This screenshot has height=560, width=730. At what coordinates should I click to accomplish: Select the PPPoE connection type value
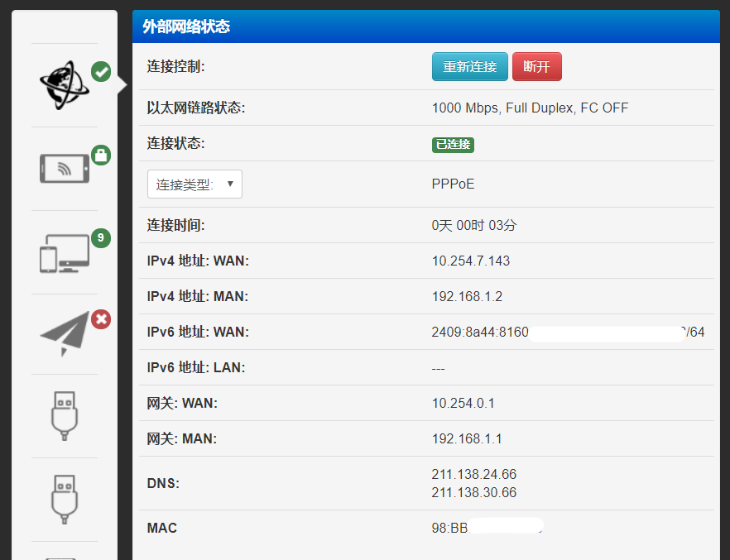(x=453, y=184)
